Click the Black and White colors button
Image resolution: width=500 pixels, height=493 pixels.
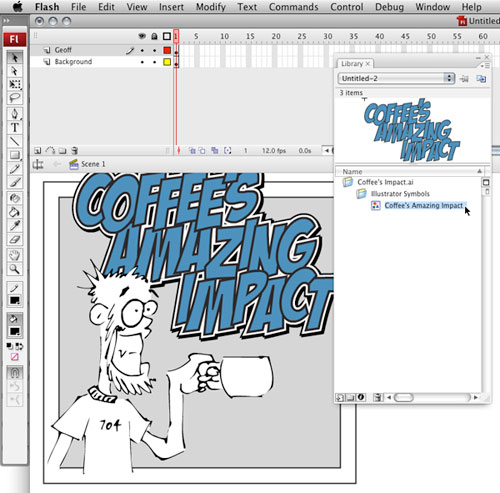pos(10,346)
